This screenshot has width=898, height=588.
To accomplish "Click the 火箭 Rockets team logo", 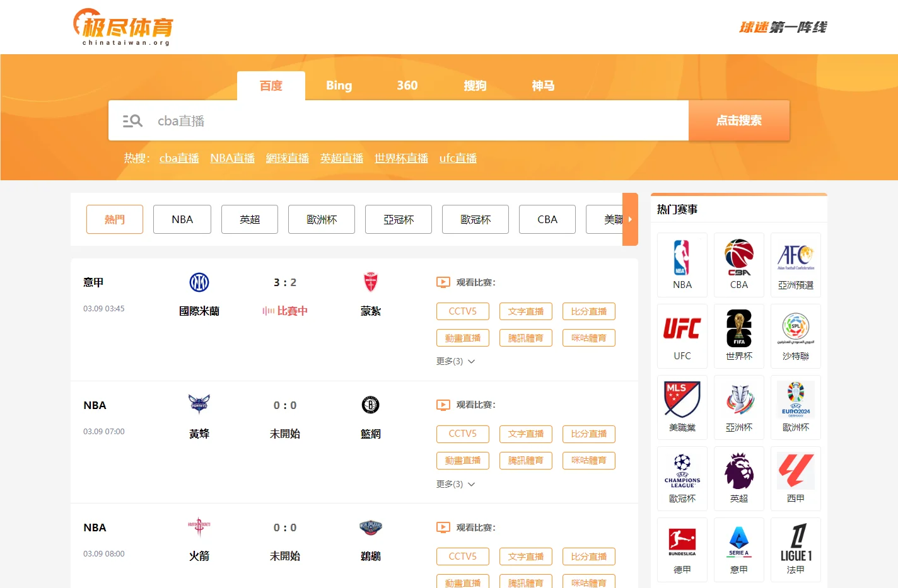I will [199, 527].
